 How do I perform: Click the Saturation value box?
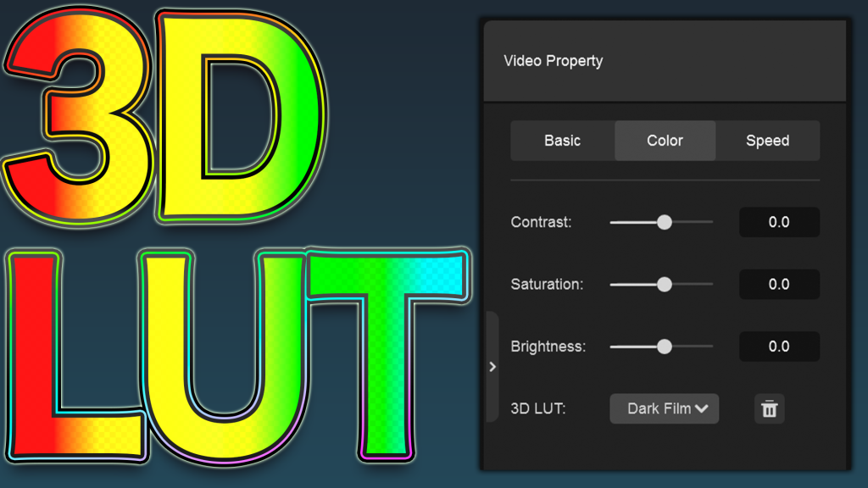tap(779, 285)
